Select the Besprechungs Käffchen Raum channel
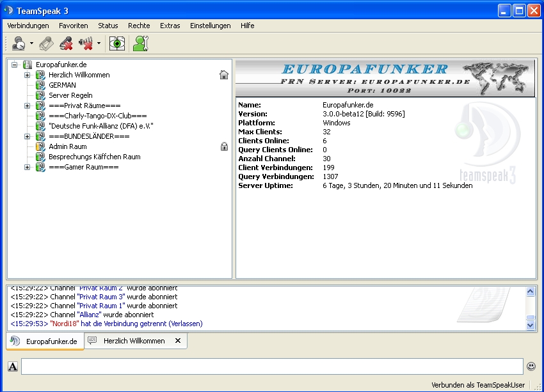544x392 pixels. coord(94,157)
